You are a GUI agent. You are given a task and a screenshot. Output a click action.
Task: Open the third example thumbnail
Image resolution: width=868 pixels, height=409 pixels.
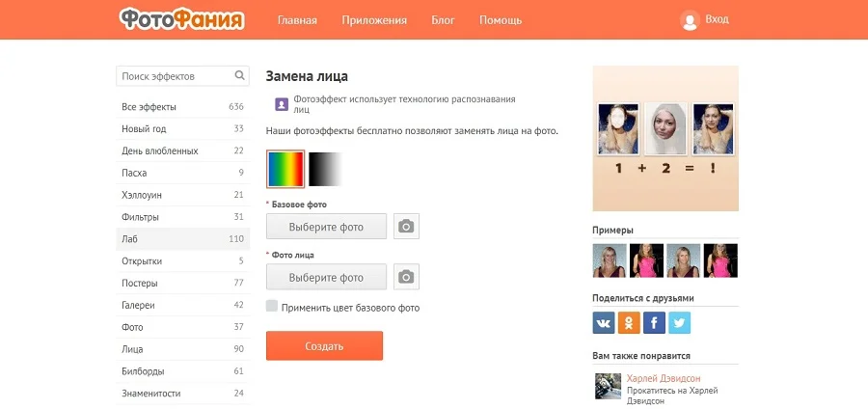coord(684,260)
